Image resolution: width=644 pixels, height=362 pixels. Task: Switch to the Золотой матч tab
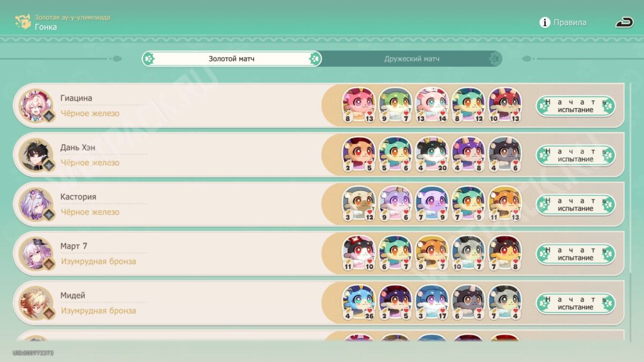tap(232, 58)
